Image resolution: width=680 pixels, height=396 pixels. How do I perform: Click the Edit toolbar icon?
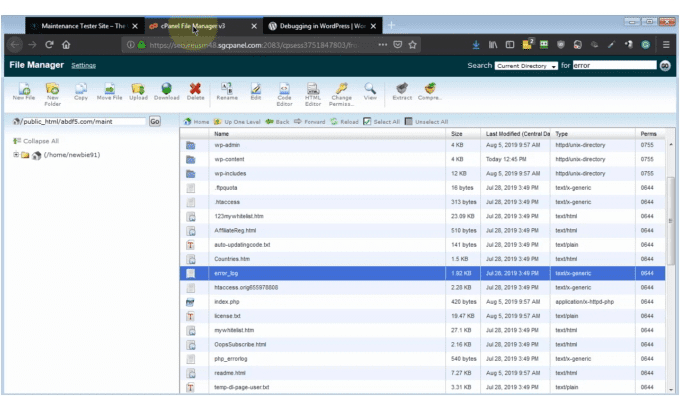tap(256, 92)
